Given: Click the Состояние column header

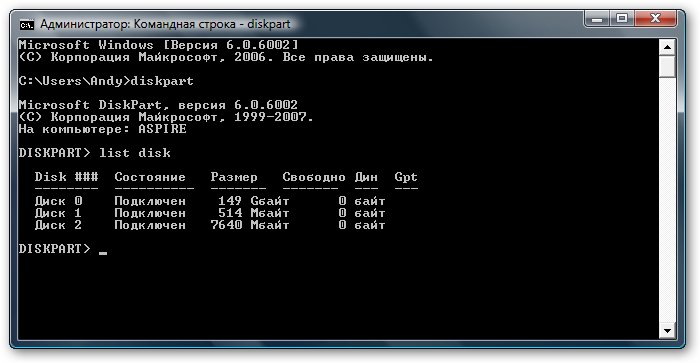Looking at the screenshot, I should pos(150,177).
